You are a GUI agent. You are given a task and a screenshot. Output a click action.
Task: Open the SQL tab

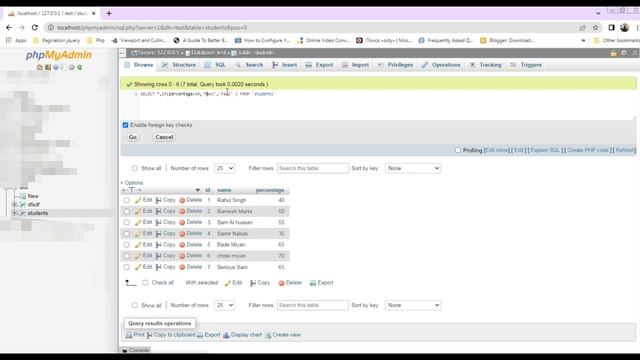215,65
